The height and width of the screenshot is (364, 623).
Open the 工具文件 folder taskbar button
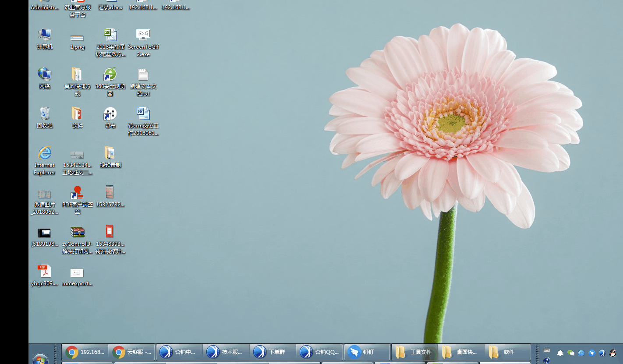tap(414, 352)
